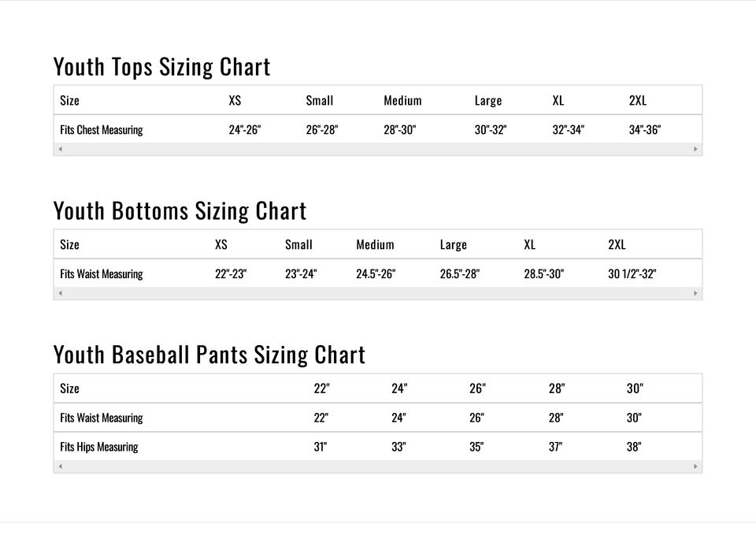The height and width of the screenshot is (550, 756).
Task: Select the Youth Tops Sizing Chart heading
Action: (x=161, y=67)
